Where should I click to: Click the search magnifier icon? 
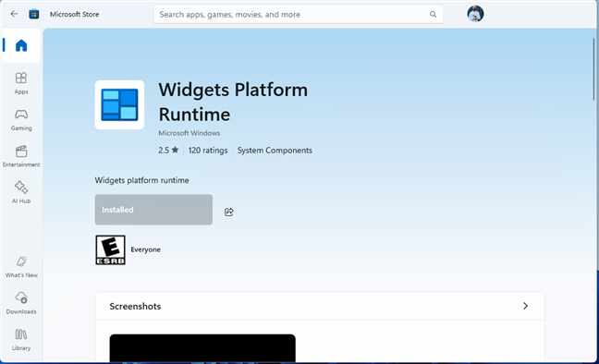click(x=433, y=14)
